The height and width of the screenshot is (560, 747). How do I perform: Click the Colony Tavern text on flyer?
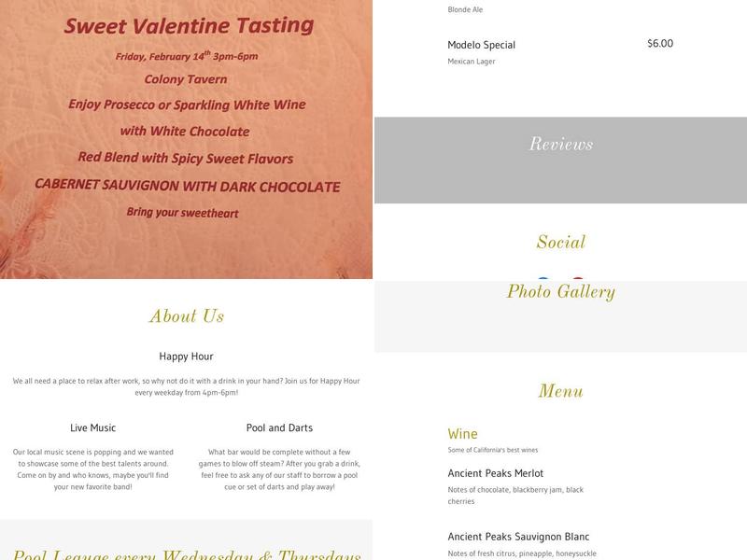(186, 79)
